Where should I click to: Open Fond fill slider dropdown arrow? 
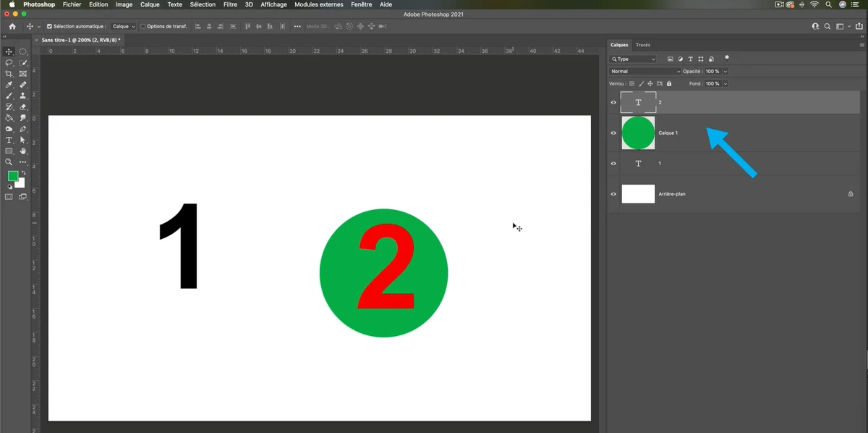tap(726, 83)
